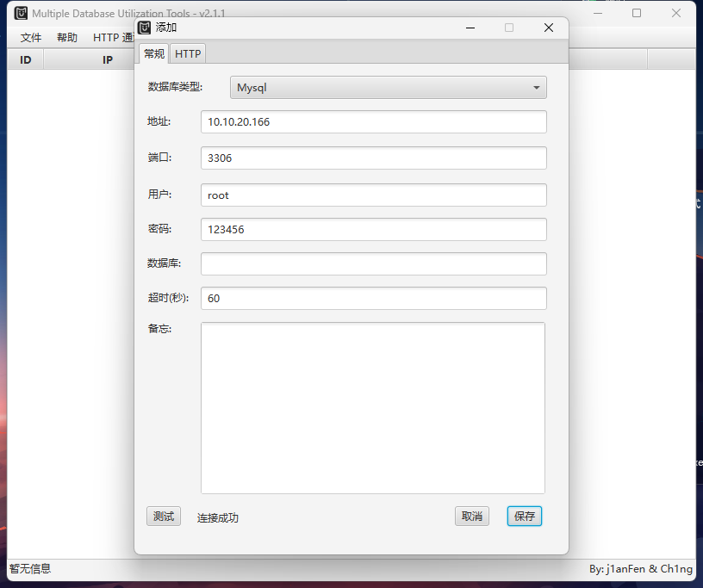Select the 常规 tab
The image size is (703, 588).
(154, 53)
